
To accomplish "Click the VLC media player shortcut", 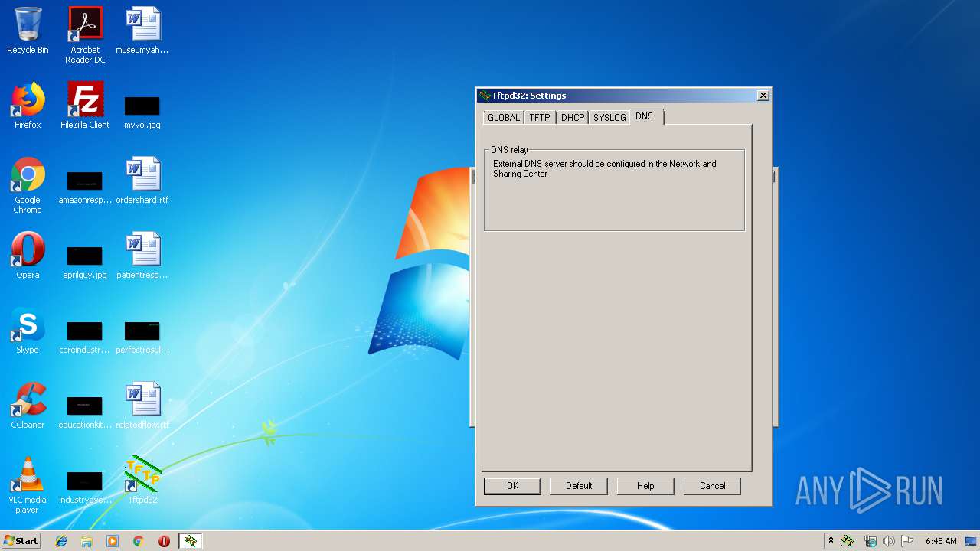I will (28, 485).
